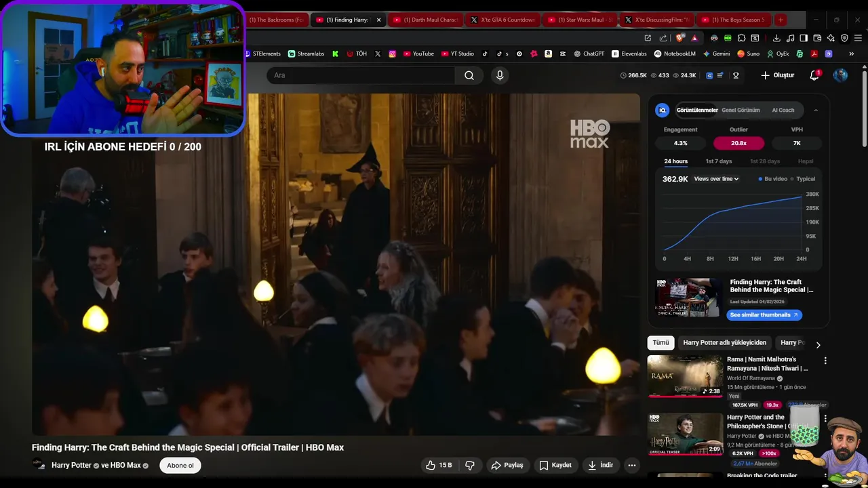
Task: Open browser downloads icon
Action: click(x=776, y=38)
